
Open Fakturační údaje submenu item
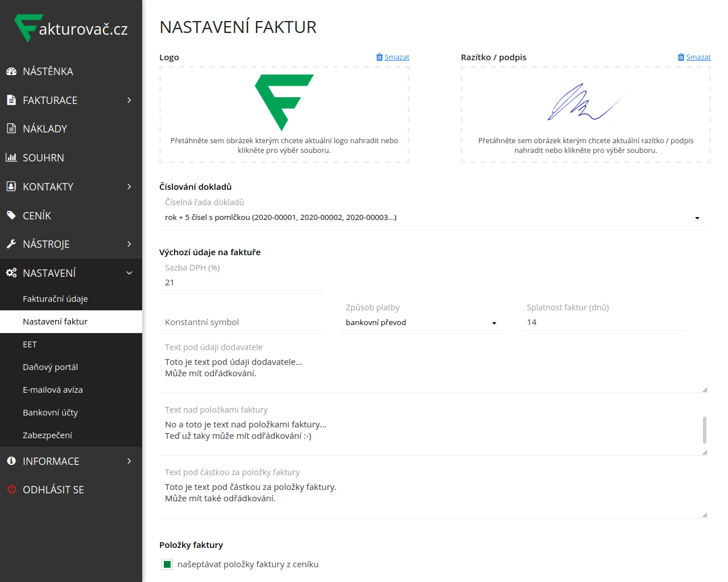[x=55, y=299]
